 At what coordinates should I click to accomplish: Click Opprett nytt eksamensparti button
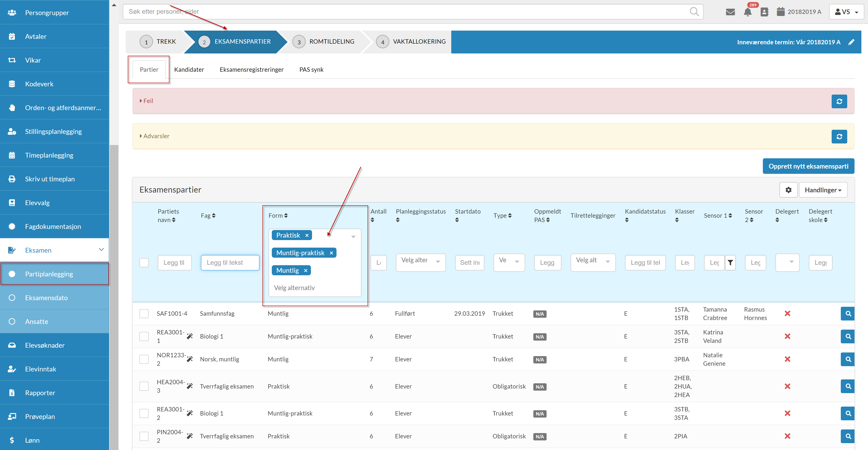(x=808, y=166)
